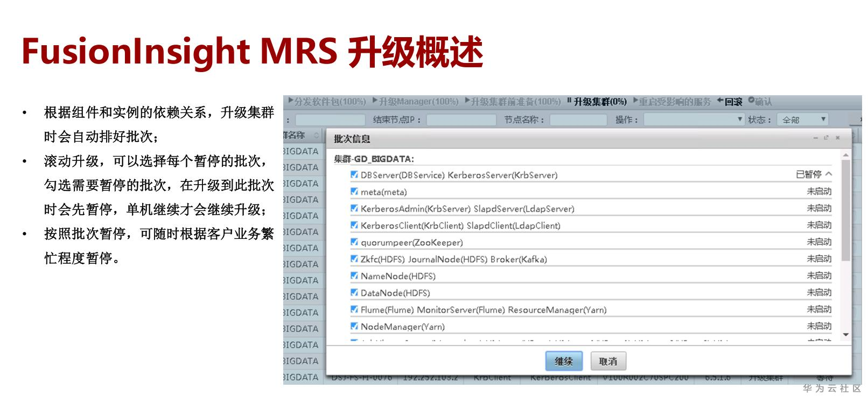Screen dimensions: 868x402
Task: Click the 集群-GD_BIGDATA: heading
Action: (374, 159)
